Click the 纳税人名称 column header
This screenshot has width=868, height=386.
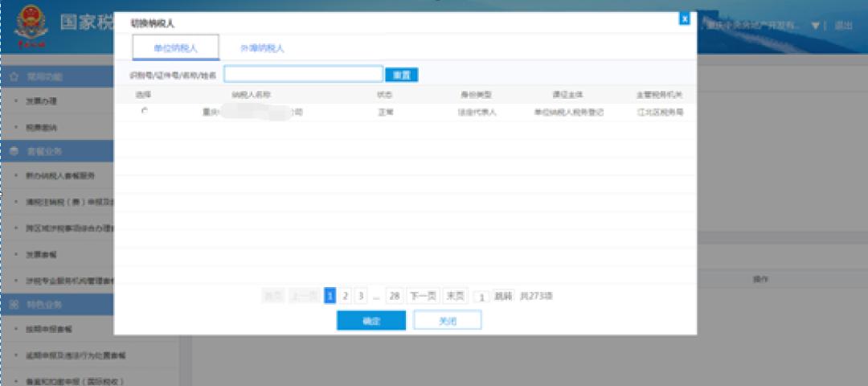[x=251, y=95]
